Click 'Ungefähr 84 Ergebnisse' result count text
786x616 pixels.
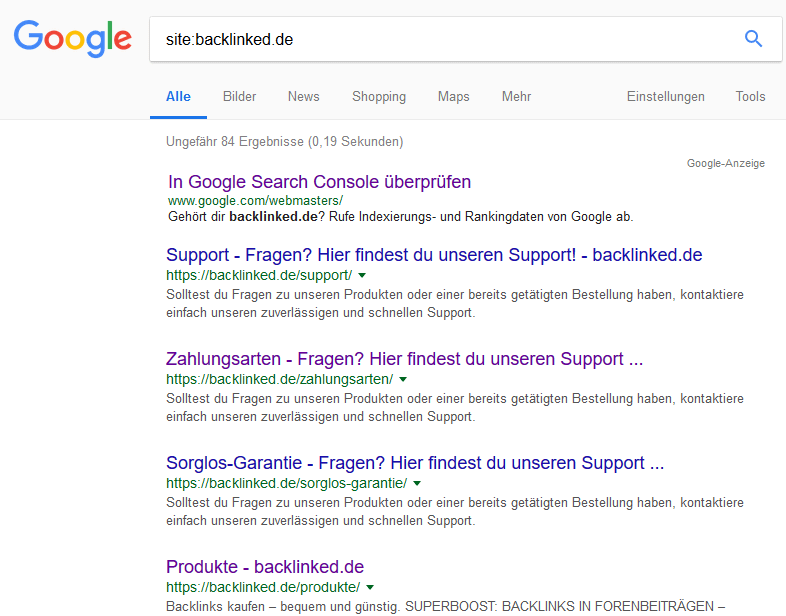click(285, 141)
